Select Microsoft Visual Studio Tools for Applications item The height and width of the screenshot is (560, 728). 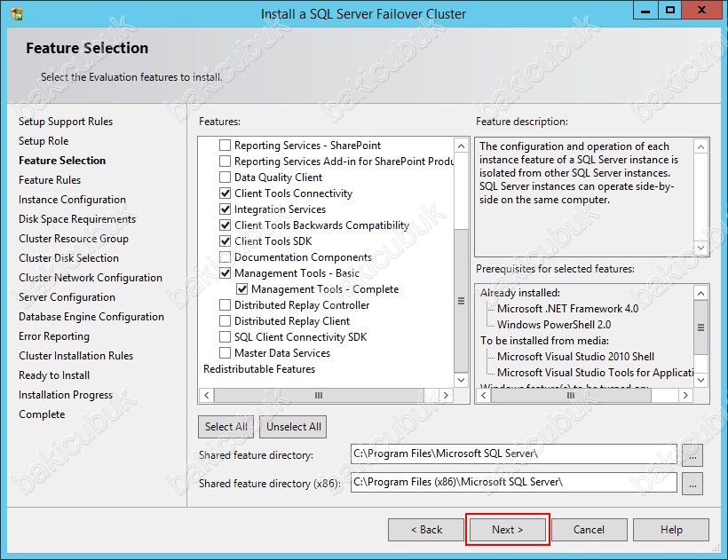click(595, 373)
